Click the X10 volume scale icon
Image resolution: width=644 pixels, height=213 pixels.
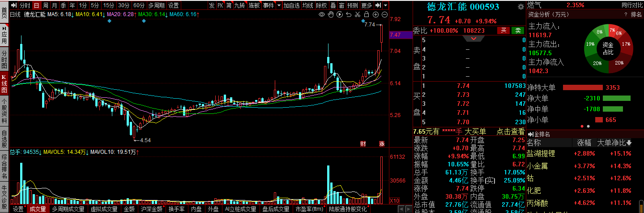(x=395, y=200)
